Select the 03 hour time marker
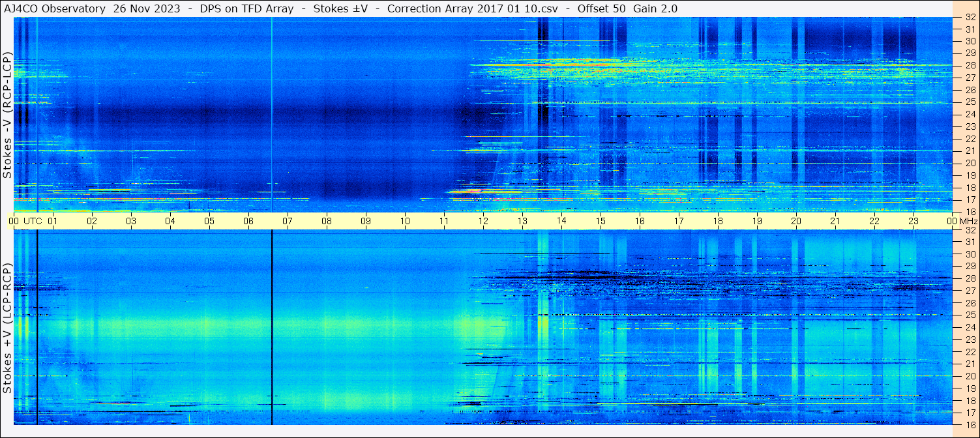 (131, 221)
